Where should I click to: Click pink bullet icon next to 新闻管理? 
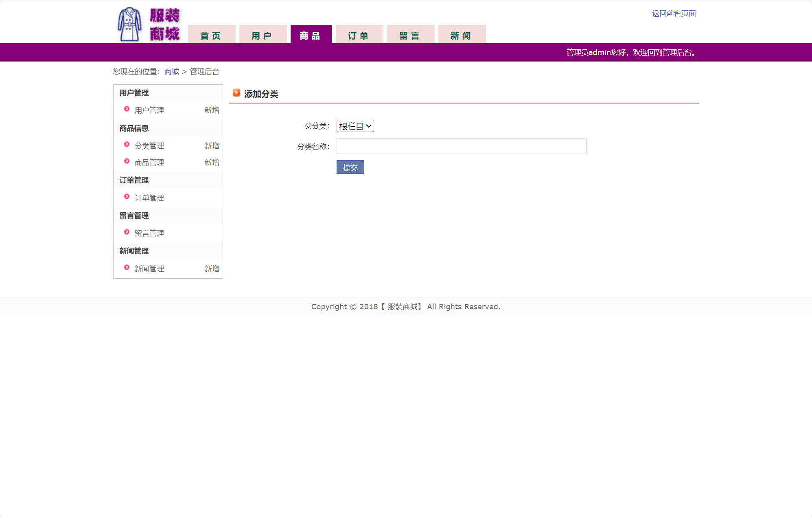point(127,268)
